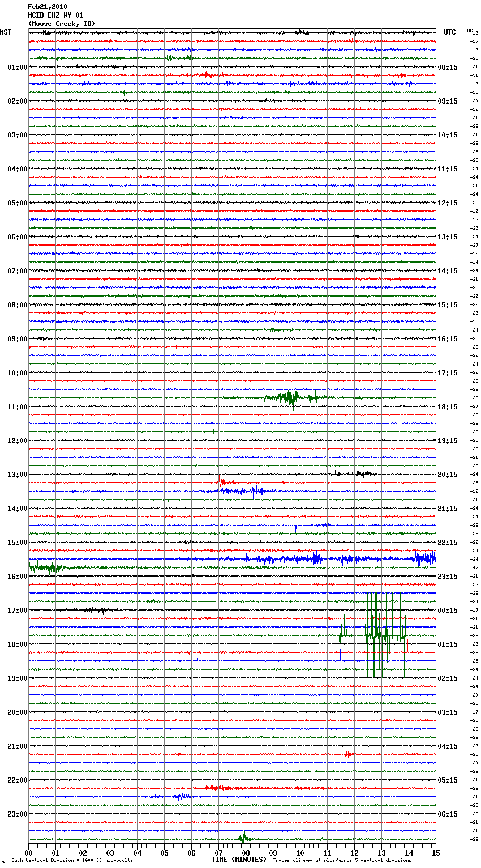
Task: Select the station code "MCID EHZ WY 01"
Action: [x=55, y=15]
